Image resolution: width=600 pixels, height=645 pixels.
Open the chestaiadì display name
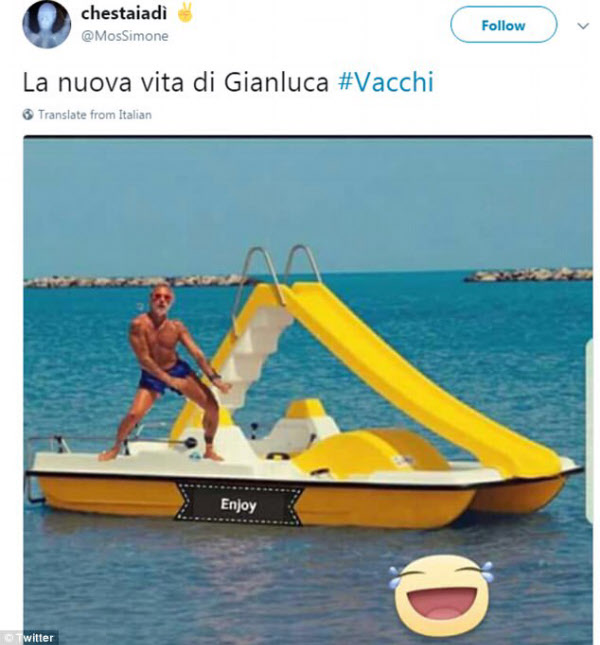pos(124,13)
